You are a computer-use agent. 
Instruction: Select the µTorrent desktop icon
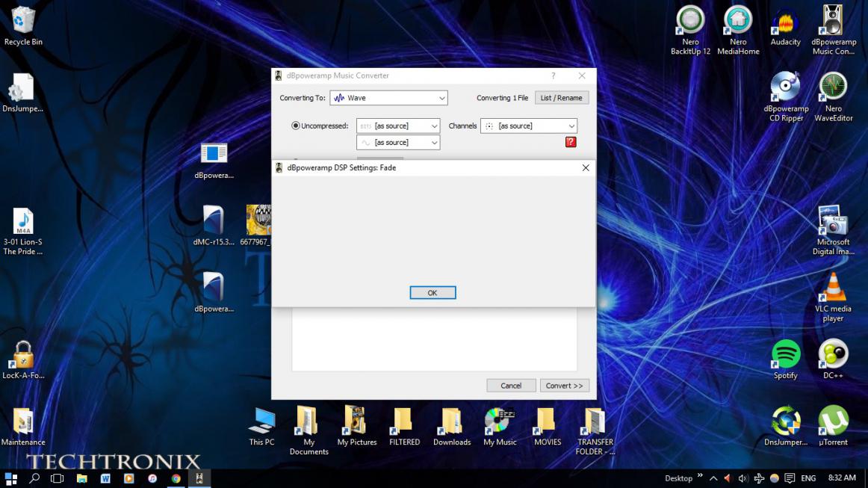coord(833,421)
